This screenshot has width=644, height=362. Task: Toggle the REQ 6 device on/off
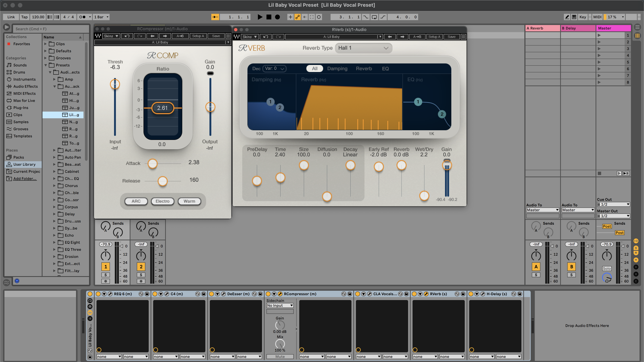pos(98,294)
